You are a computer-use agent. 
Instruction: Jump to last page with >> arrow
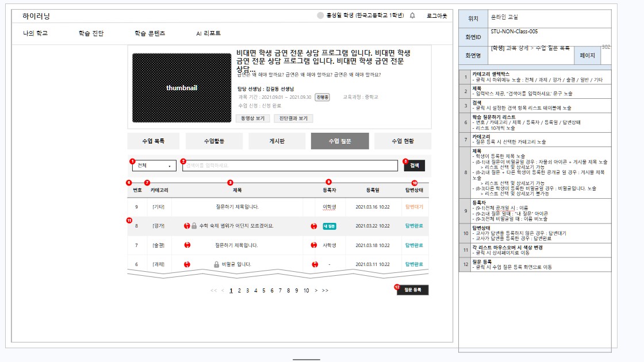pos(325,291)
